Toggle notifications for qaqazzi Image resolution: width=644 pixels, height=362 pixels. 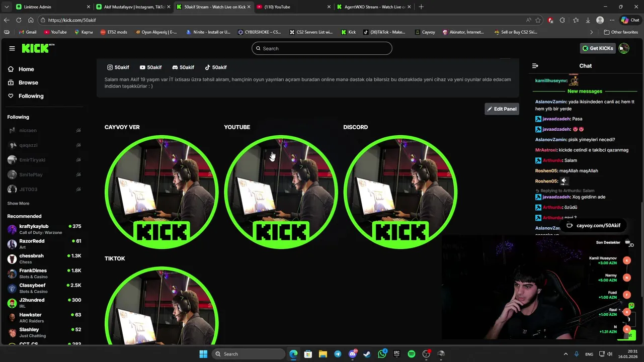point(78,145)
